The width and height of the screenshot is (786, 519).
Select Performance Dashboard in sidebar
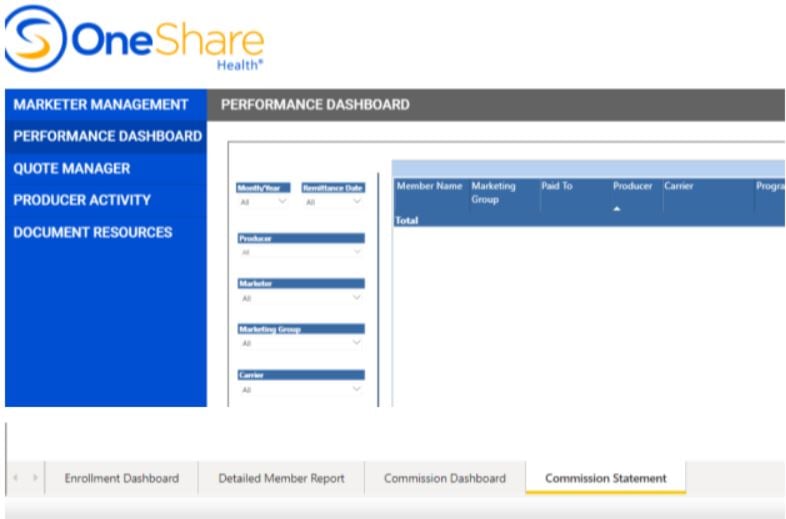click(x=107, y=136)
